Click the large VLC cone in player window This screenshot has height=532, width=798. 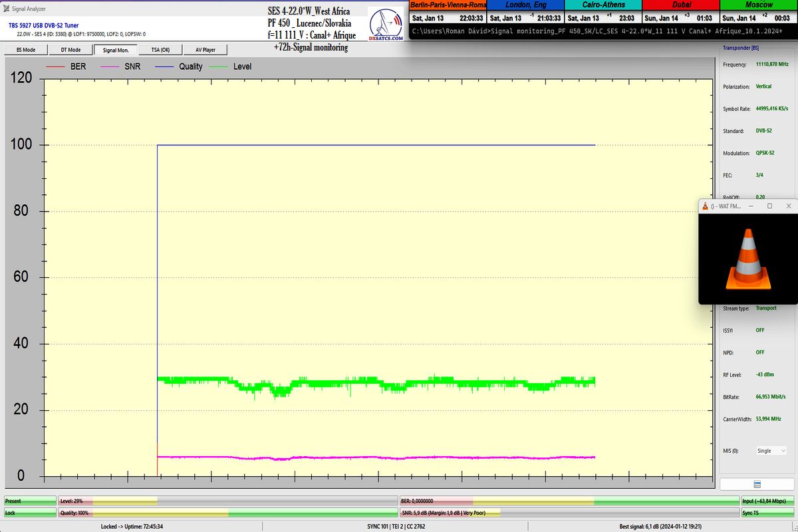click(748, 259)
